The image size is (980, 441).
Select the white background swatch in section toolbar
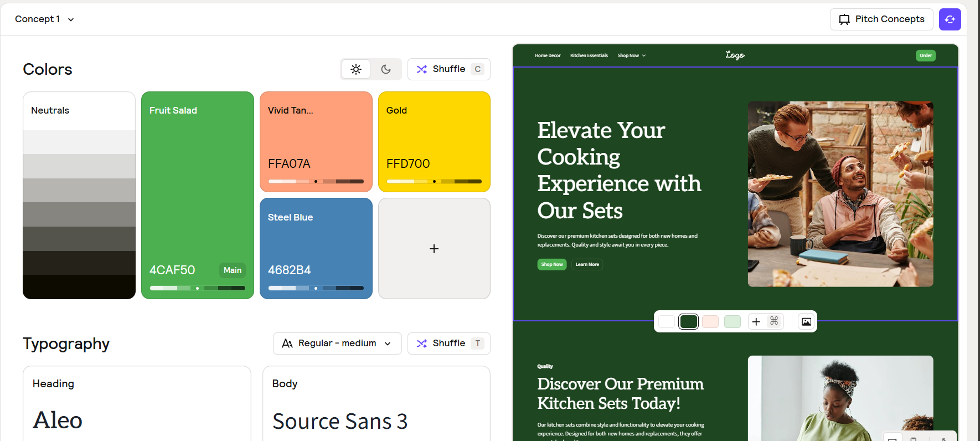[667, 321]
